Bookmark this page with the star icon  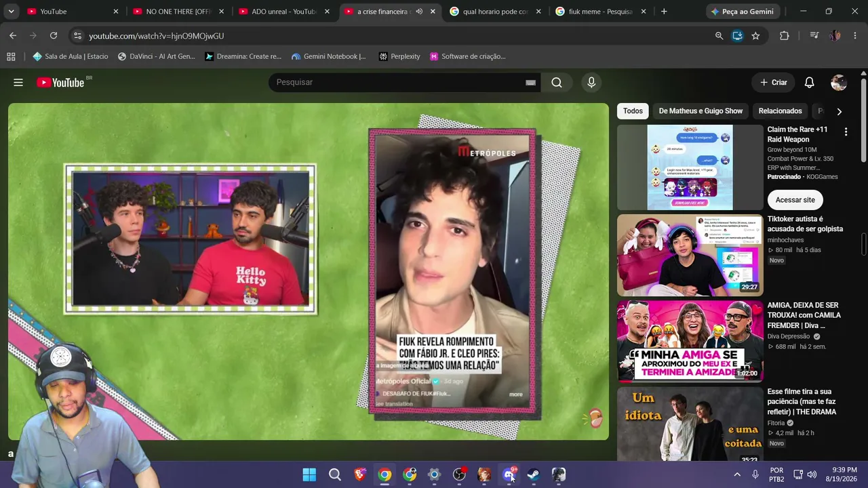(755, 36)
